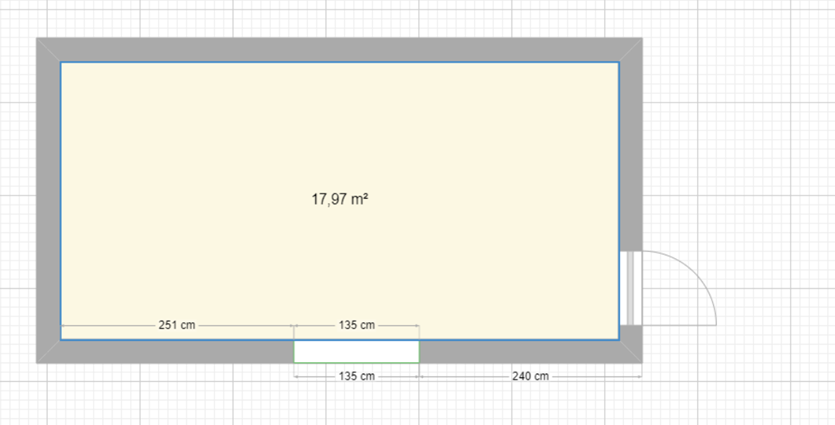Click the bottom-left wall corner
Image resolution: width=835 pixels, height=425 pixels.
click(x=48, y=351)
